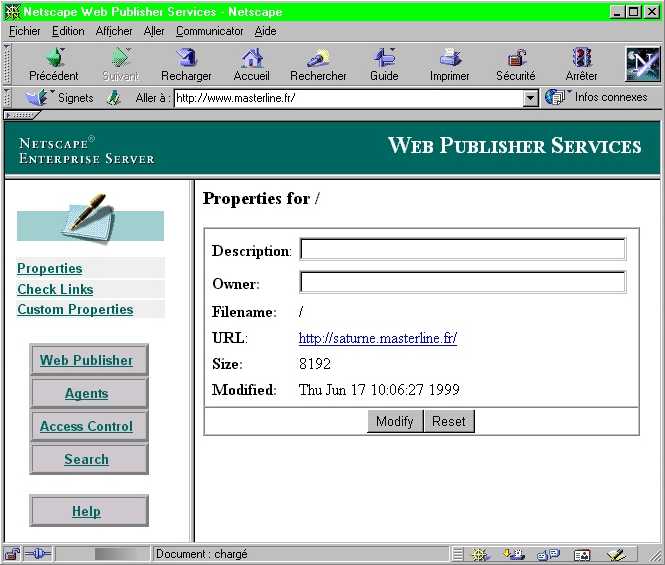Open the Custom Properties link
The image size is (665, 565).
[75, 309]
